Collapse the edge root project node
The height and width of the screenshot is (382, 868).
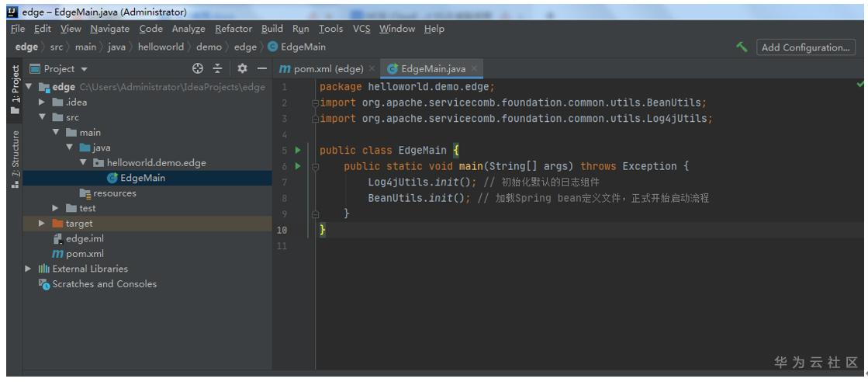(x=29, y=87)
